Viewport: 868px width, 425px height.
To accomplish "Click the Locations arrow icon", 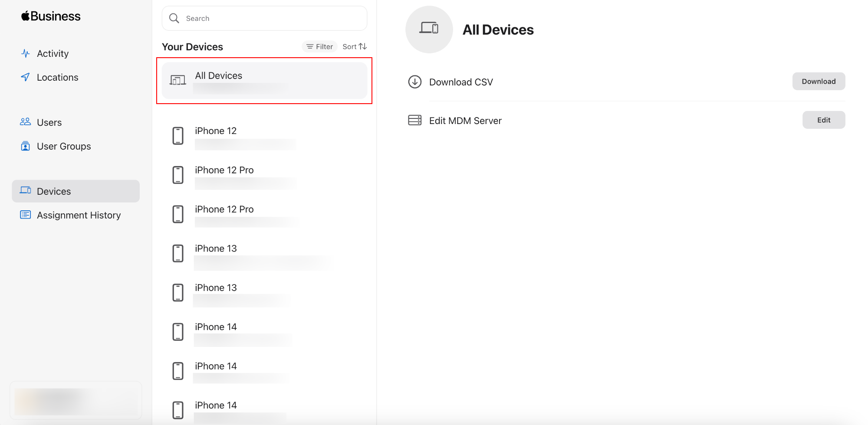I will pyautogui.click(x=26, y=77).
